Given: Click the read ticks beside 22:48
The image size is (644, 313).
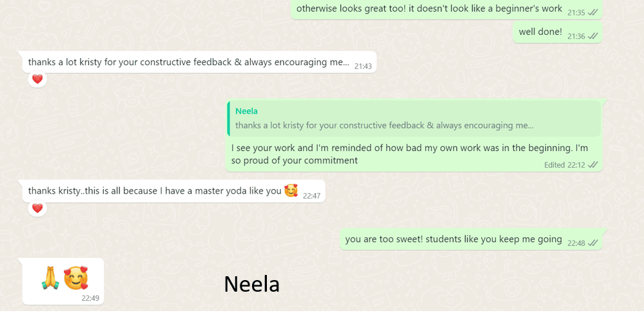Looking at the screenshot, I should click(592, 243).
